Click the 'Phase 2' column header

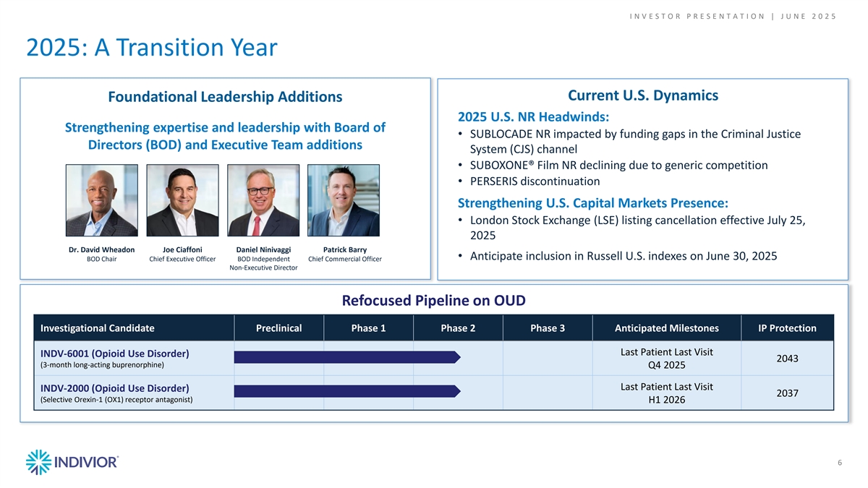[458, 328]
